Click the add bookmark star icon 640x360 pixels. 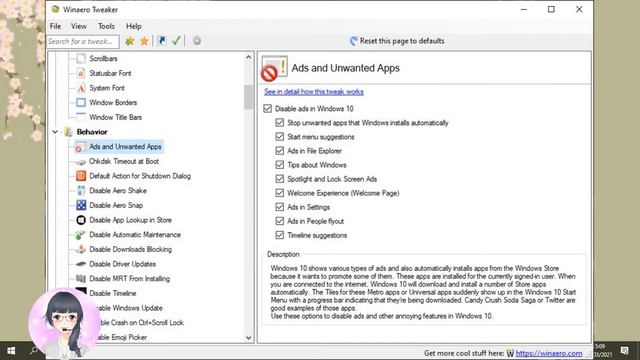130,41
